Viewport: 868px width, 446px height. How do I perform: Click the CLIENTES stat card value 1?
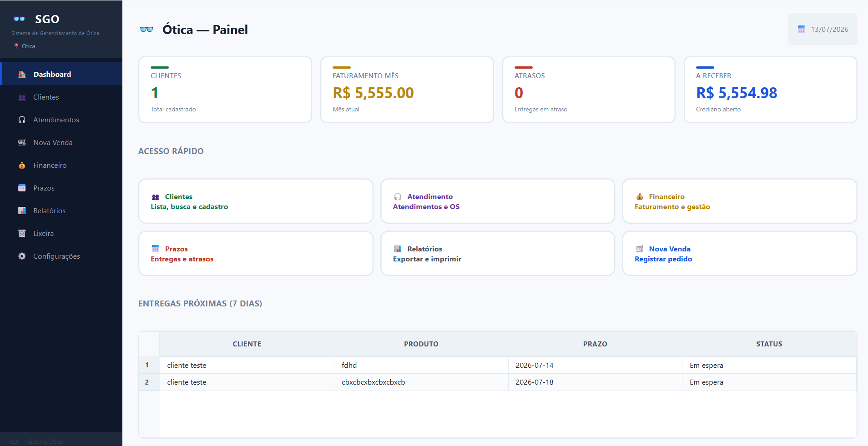coord(155,93)
